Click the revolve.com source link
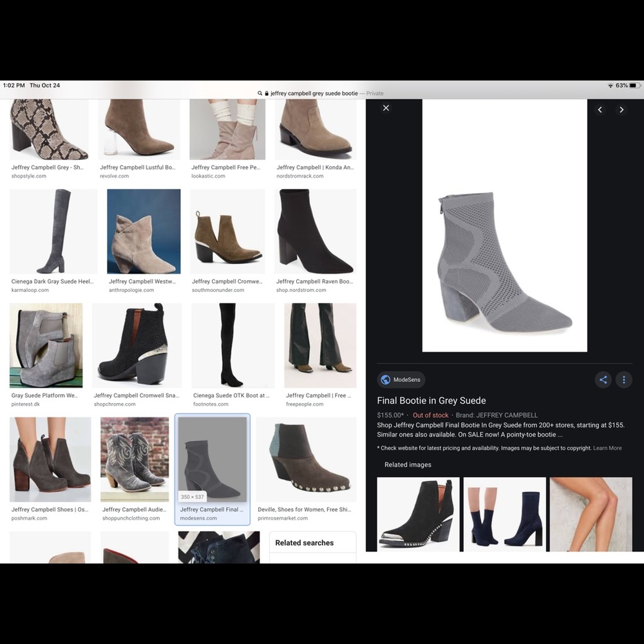 click(x=114, y=176)
